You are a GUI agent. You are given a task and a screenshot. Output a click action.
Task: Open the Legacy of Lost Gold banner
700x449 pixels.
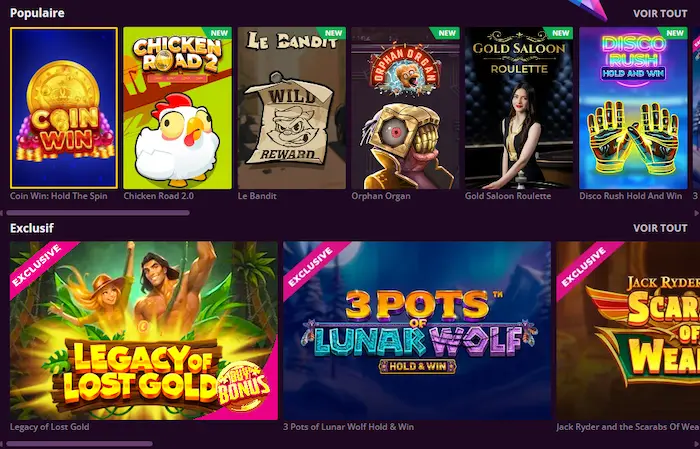144,330
